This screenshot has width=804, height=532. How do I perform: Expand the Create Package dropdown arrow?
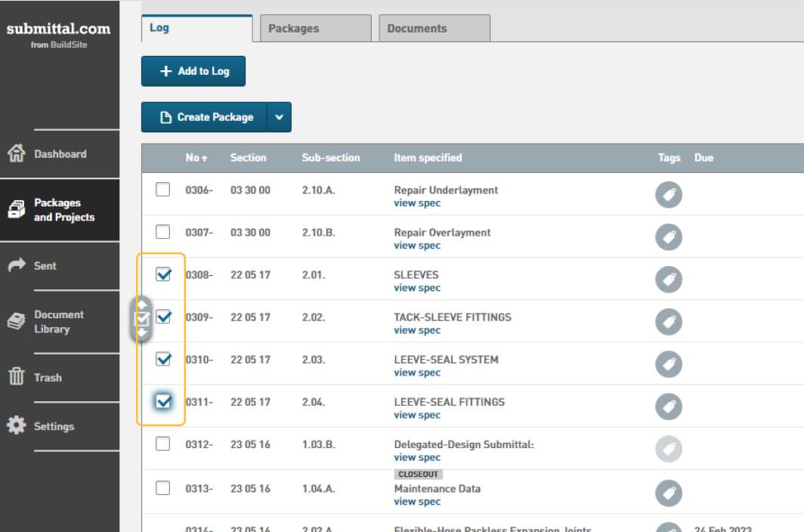click(x=279, y=117)
